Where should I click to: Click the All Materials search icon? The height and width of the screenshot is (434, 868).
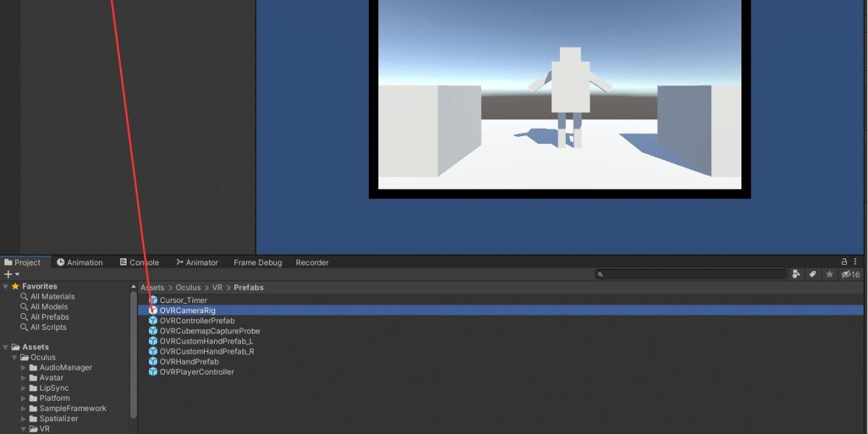[x=25, y=297]
